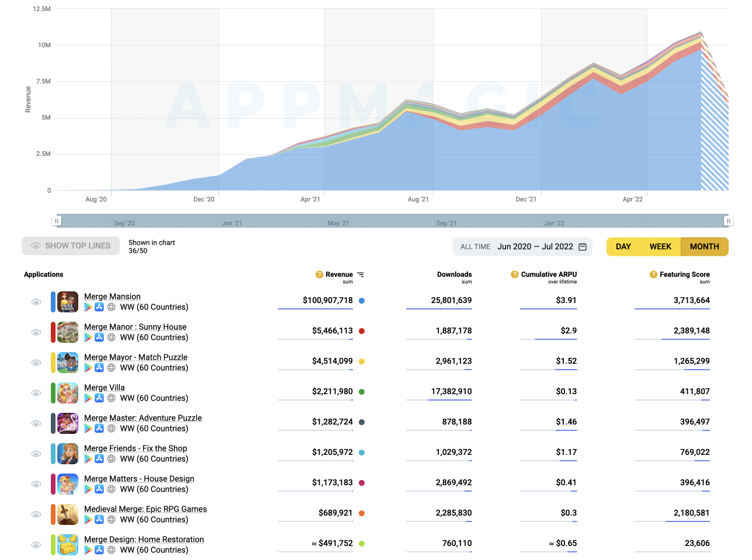
Task: Hide Merge Manor : Sunny House chart line
Action: point(36,332)
